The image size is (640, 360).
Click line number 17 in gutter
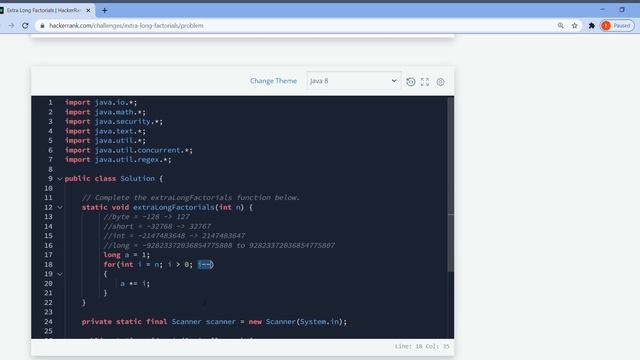point(49,255)
